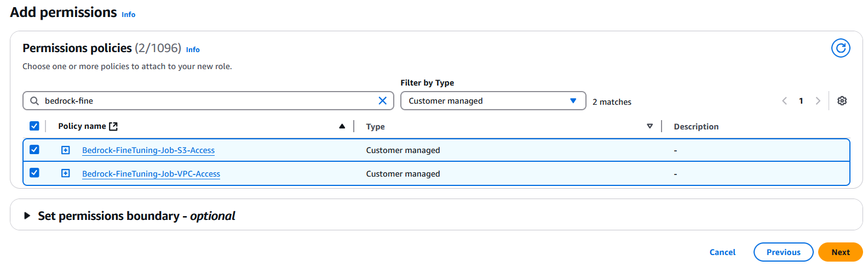Viewport: 868px width, 266px height.
Task: Click Info link next to Add permissions
Action: click(x=129, y=15)
